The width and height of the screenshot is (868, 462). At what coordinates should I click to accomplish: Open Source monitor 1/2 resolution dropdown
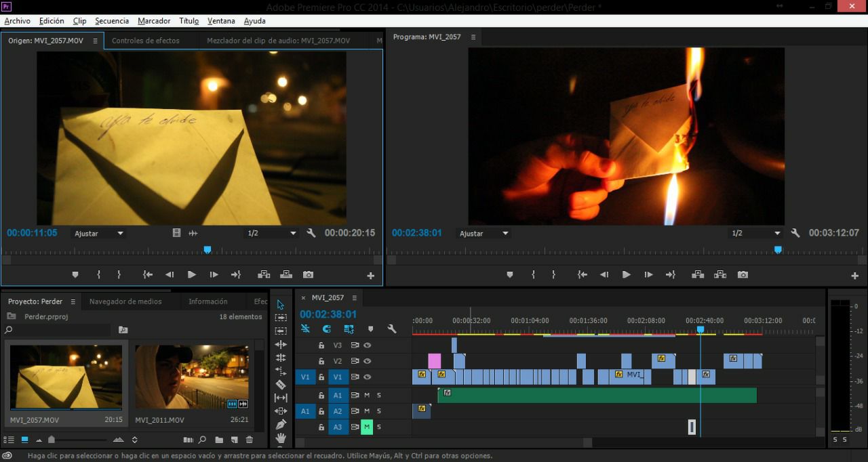tap(271, 233)
